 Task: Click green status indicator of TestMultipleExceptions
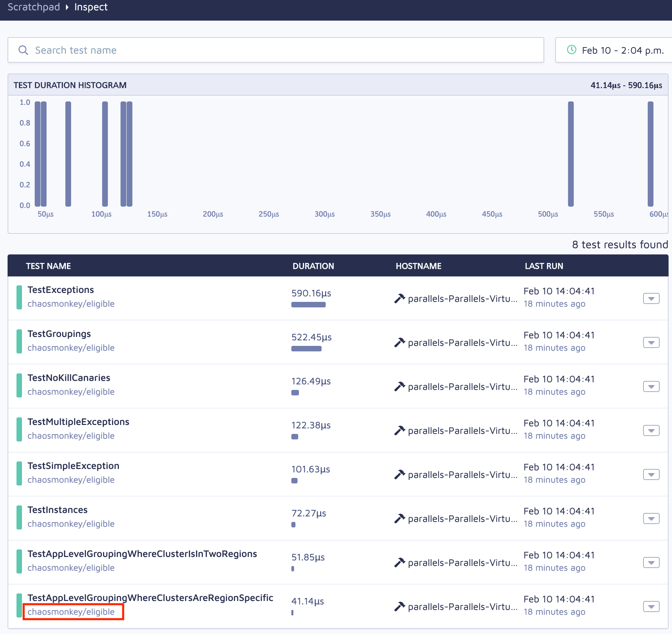19,429
